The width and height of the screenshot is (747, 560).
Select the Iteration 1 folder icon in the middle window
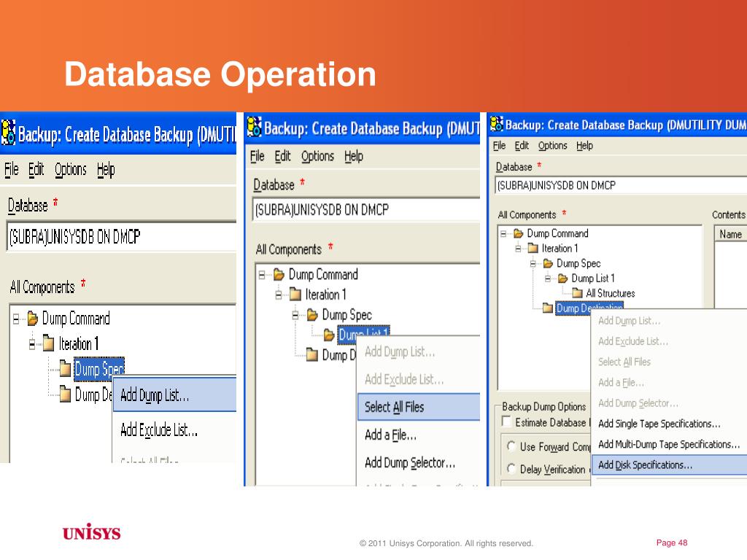point(295,295)
